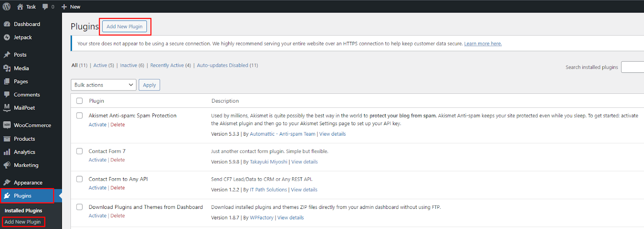Viewport: 644px width, 229px height.
Task: Click the MailPoet M icon
Action: pos(7,107)
